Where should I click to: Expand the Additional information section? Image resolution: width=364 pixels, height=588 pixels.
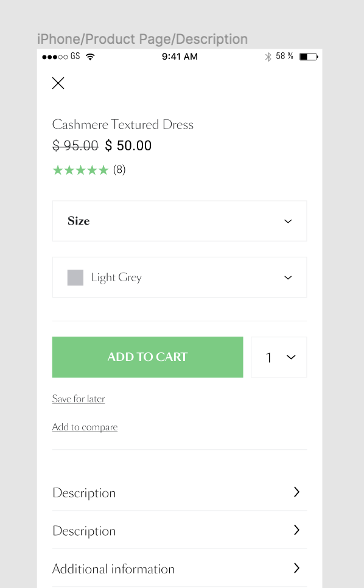(179, 568)
